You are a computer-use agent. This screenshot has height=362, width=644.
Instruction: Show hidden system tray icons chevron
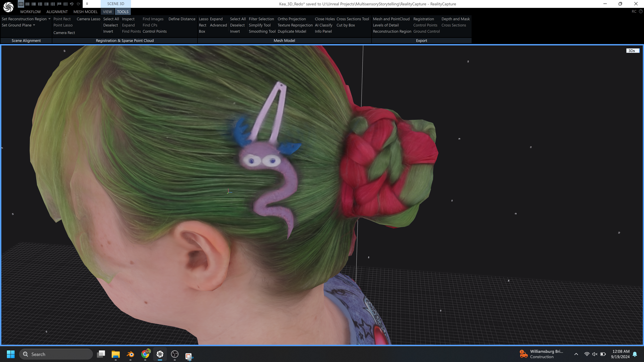pos(576,354)
